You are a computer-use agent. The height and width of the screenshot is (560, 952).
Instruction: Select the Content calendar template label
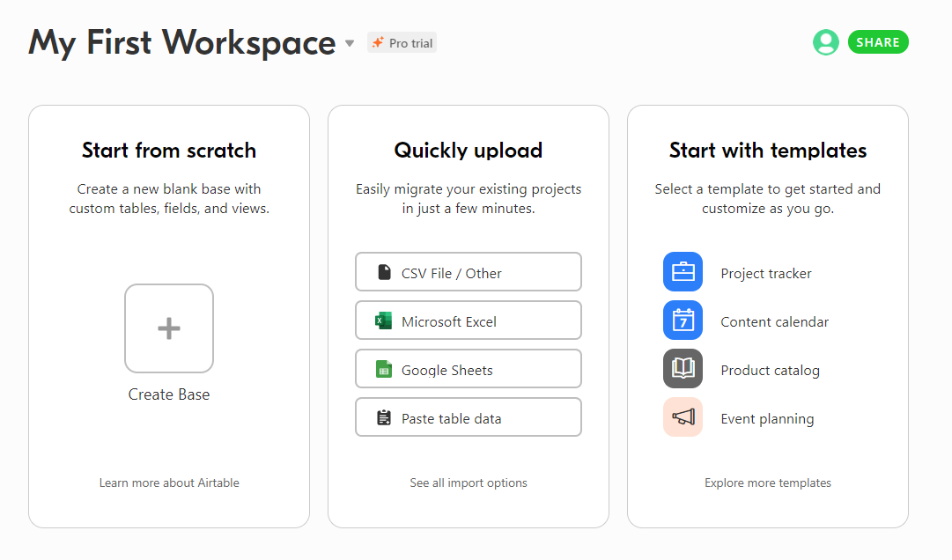[x=774, y=322]
